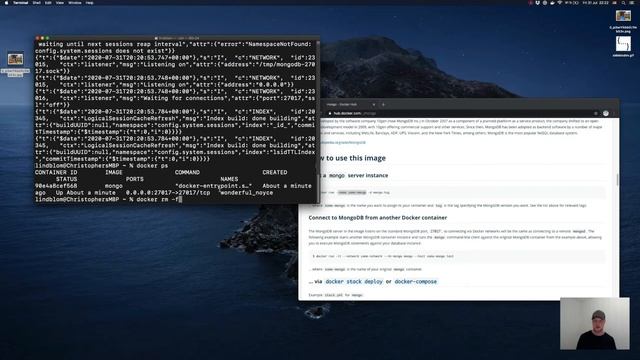640x360 pixels.
Task: Open Notification Center in the menu bar
Action: pyautogui.click(x=633, y=2)
